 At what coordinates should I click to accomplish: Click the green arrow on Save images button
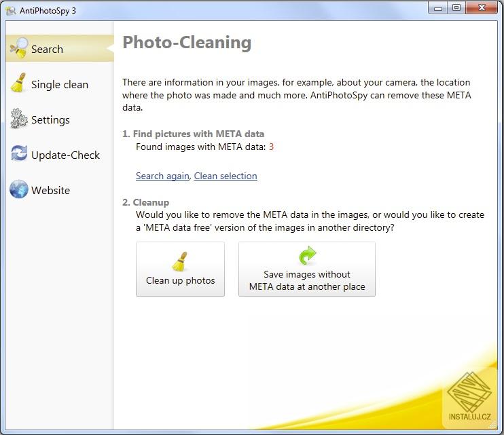click(x=307, y=256)
